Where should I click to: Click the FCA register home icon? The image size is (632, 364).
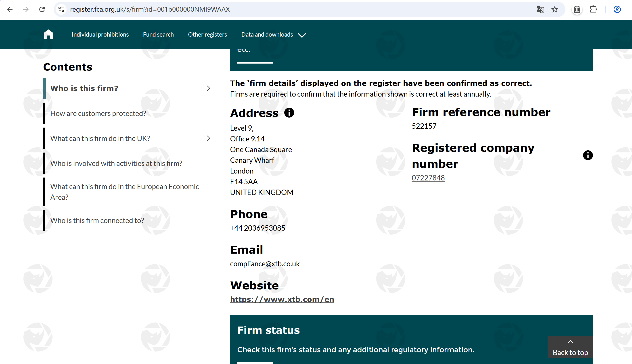[x=48, y=35]
